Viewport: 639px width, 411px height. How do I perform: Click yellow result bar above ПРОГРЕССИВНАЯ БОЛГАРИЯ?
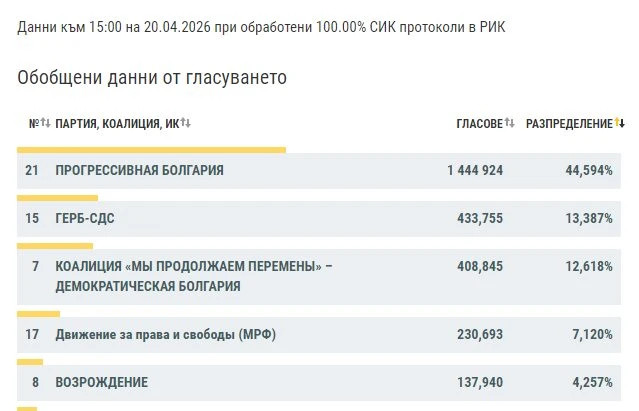(x=152, y=150)
